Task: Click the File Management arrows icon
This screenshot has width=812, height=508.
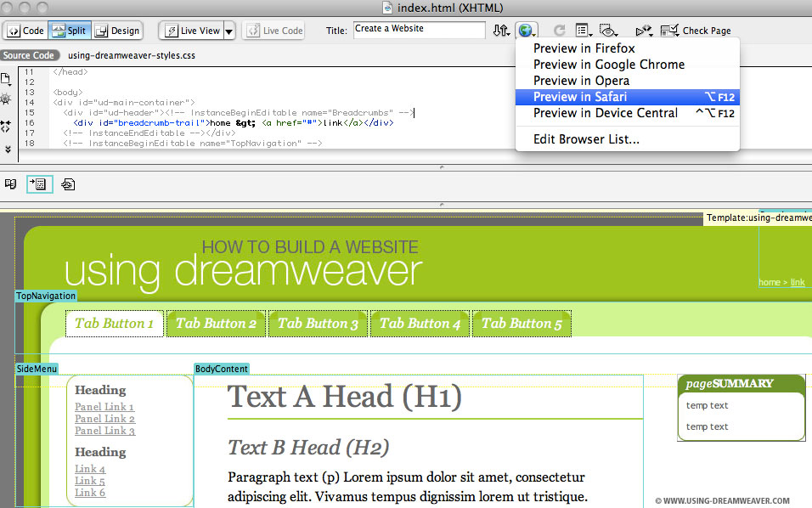Action: tap(501, 31)
